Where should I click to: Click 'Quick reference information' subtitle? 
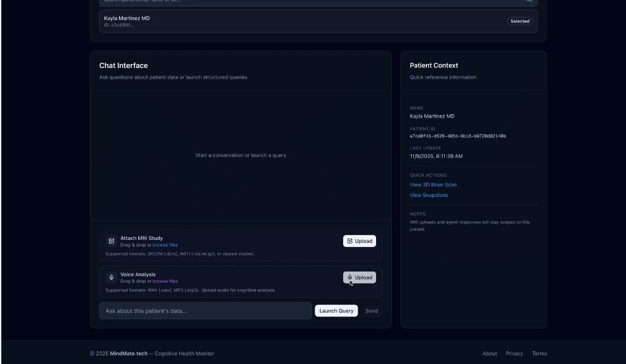443,77
